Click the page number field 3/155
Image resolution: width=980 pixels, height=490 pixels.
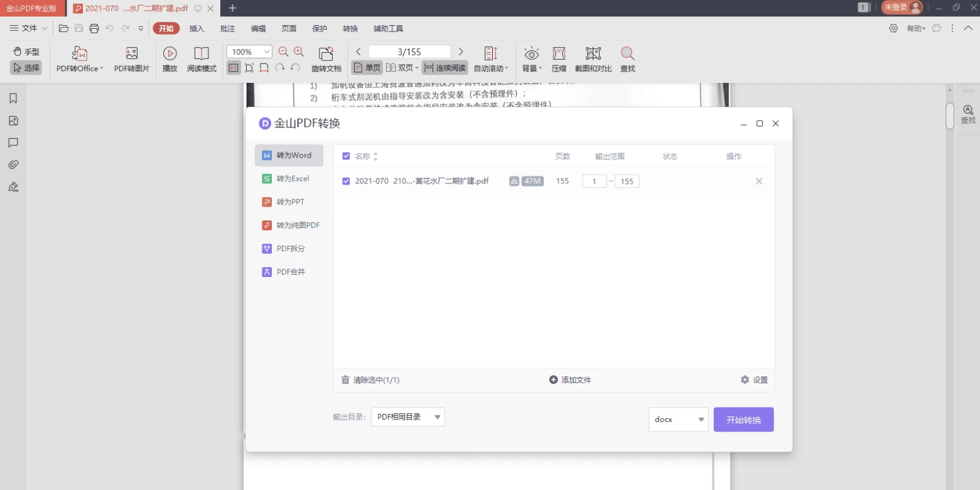tap(409, 52)
